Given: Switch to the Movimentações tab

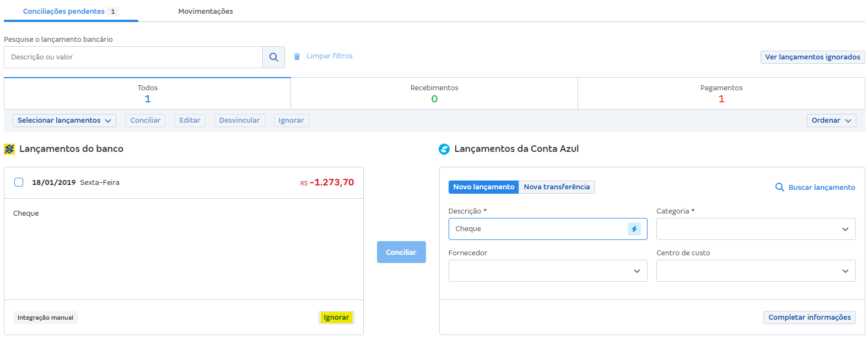Looking at the screenshot, I should point(205,12).
